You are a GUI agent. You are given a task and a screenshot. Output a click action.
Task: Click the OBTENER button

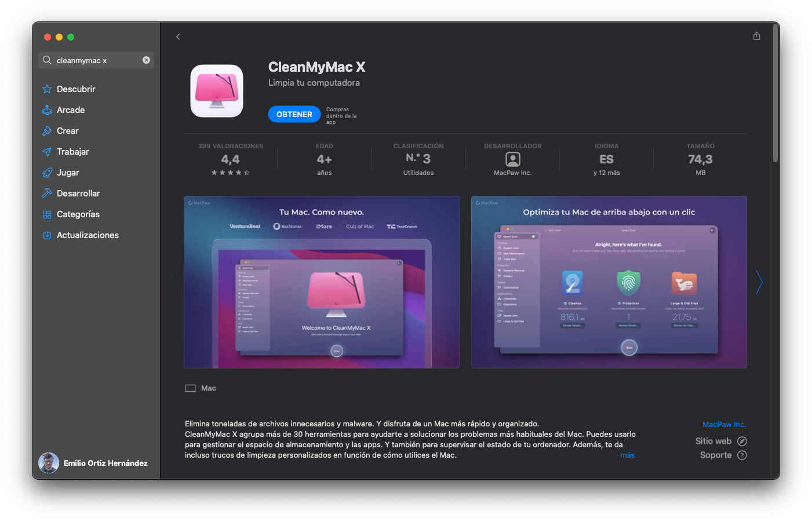294,114
